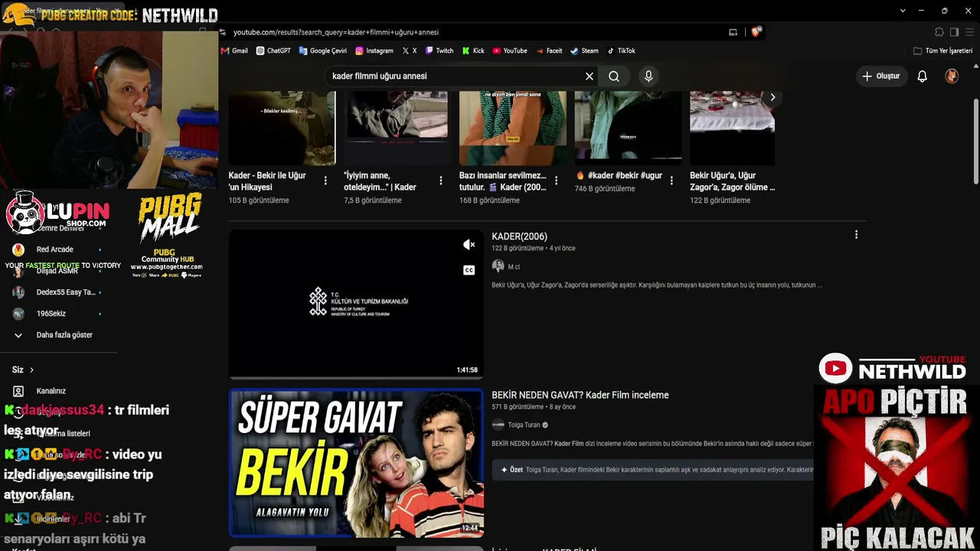Open options for '"İyiyim anne, oteldeyim..."' short

pyautogui.click(x=440, y=181)
